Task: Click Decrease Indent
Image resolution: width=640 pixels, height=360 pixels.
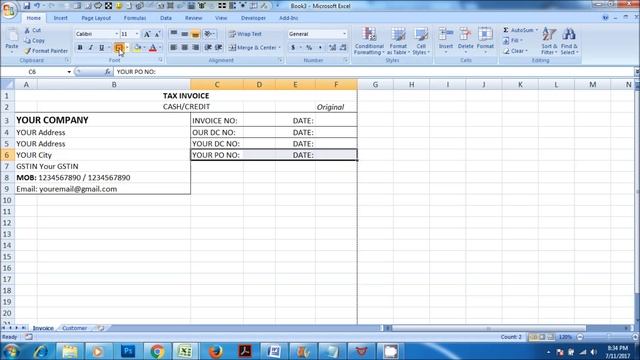Action: (208, 48)
